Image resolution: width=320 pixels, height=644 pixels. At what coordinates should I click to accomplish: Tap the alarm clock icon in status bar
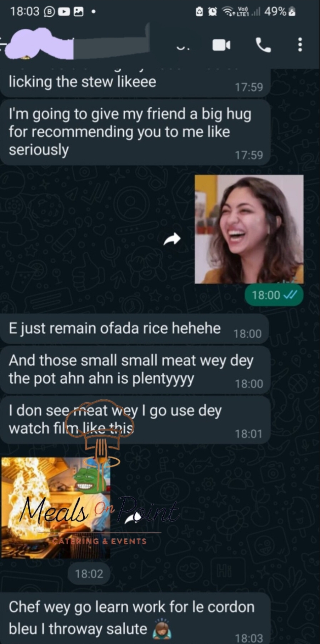212,12
